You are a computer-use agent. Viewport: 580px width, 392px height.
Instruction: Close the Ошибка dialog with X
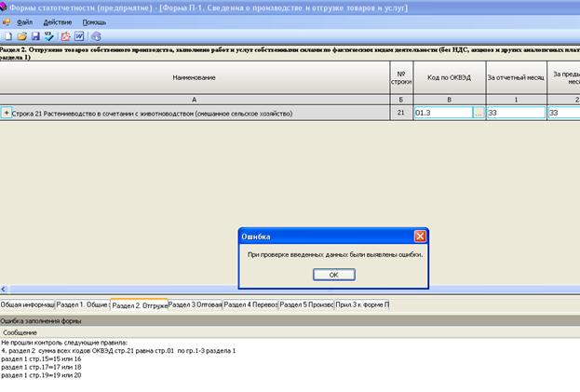pyautogui.click(x=420, y=237)
